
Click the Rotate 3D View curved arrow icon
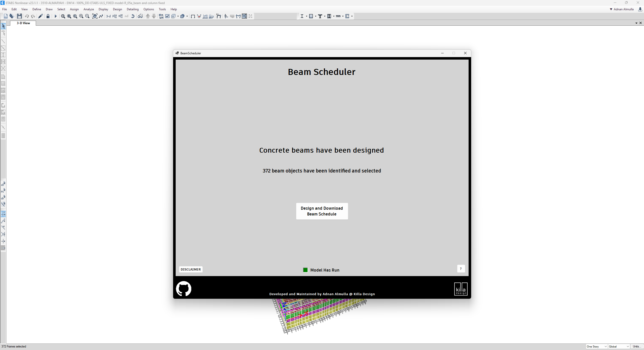pyautogui.click(x=133, y=16)
